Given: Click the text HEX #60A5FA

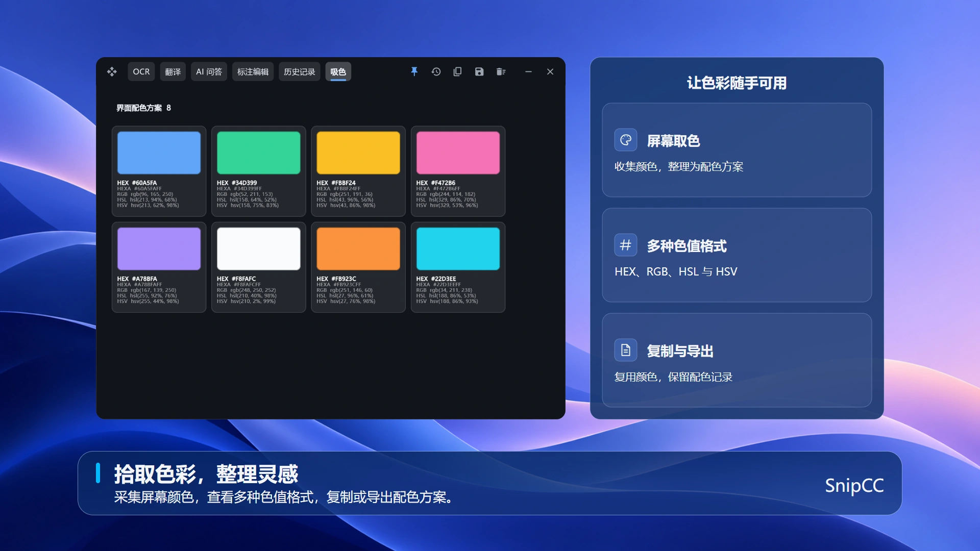Looking at the screenshot, I should (137, 183).
